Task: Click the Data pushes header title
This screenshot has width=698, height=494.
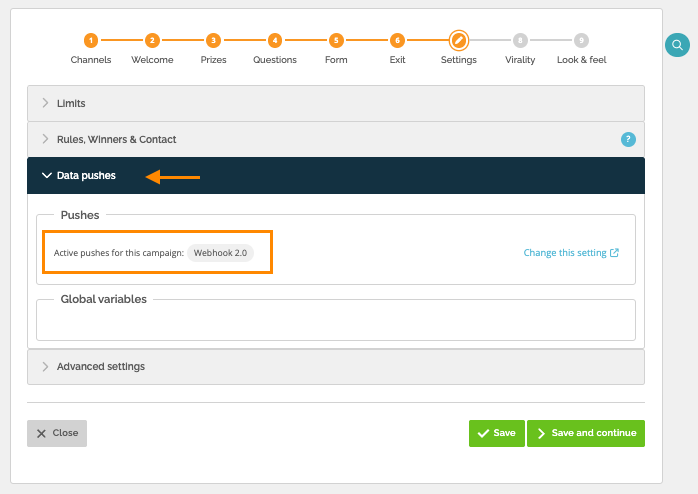Action: pos(86,175)
